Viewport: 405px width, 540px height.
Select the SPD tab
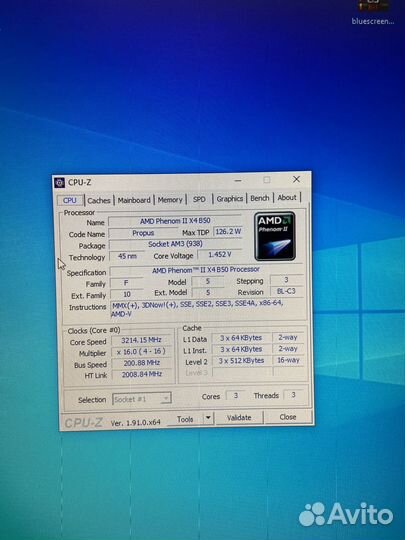(199, 199)
